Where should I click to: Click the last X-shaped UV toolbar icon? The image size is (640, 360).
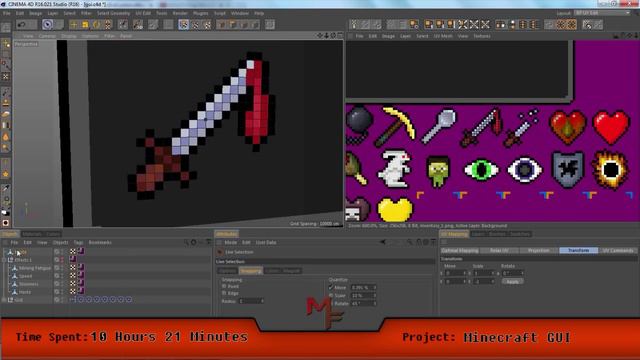[485, 24]
